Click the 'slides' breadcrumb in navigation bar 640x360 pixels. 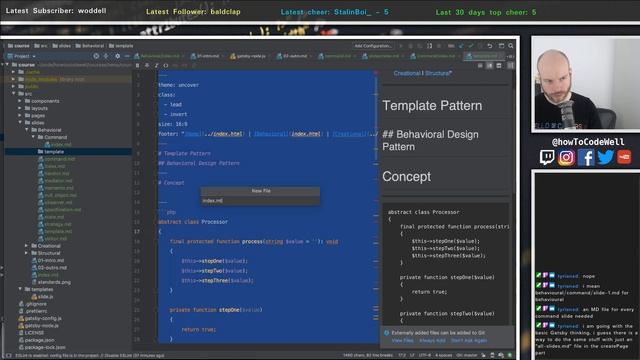coord(62,46)
